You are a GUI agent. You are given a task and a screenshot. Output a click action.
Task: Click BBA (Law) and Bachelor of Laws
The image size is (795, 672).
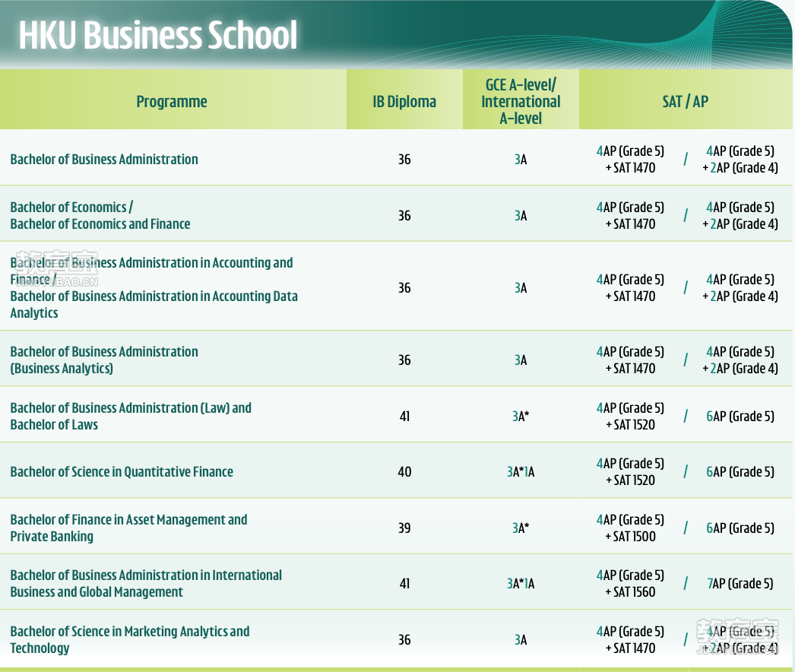point(130,417)
